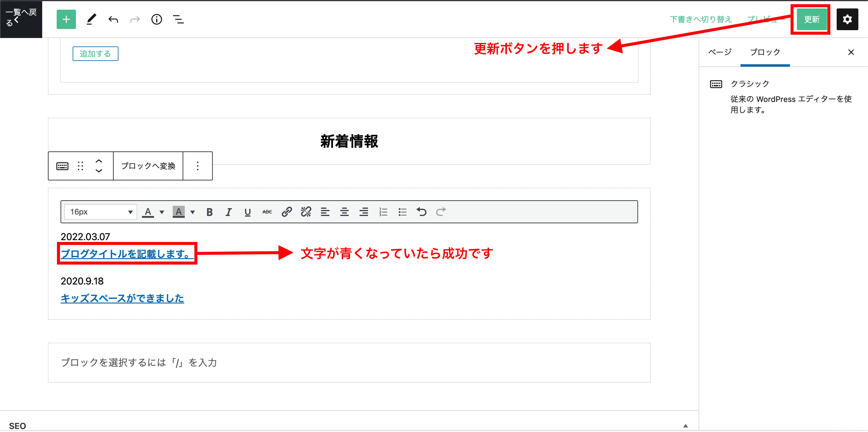Image resolution: width=868 pixels, height=432 pixels.
Task: Switch to the ページ tab
Action: click(720, 52)
